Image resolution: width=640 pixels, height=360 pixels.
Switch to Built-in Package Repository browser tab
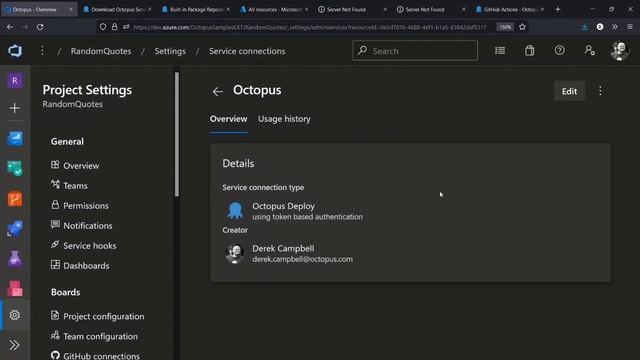(196, 9)
